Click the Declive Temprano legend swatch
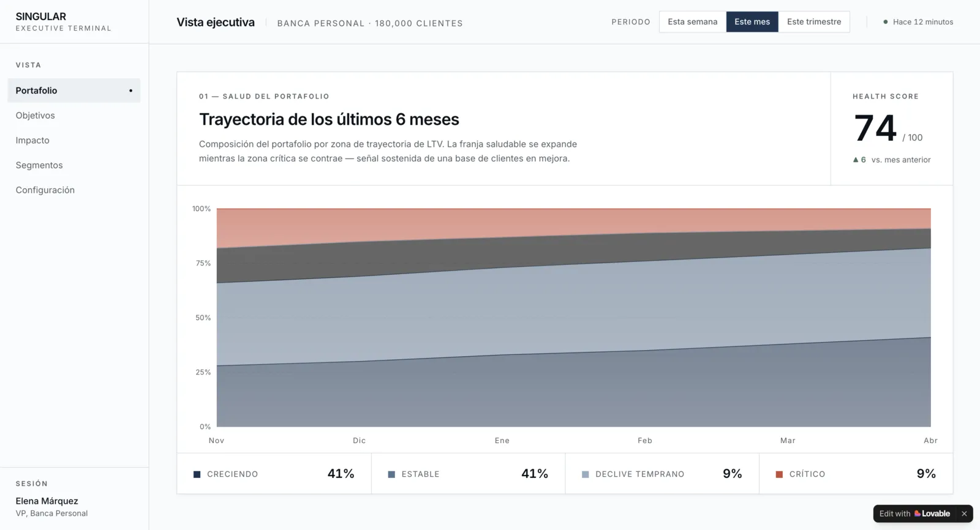 (586, 474)
